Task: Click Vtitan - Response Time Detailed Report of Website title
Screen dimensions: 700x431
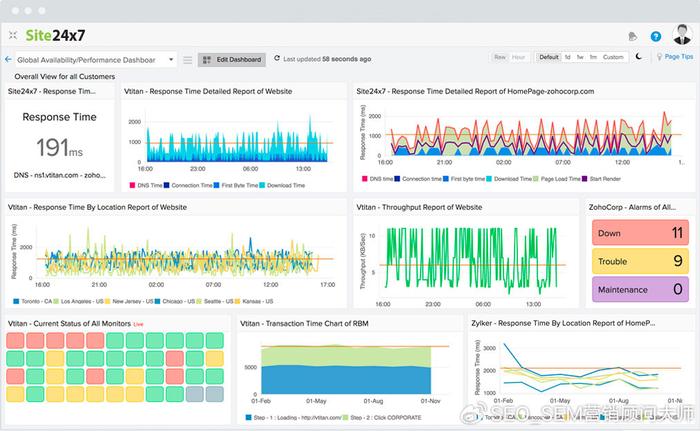Action: click(x=208, y=91)
